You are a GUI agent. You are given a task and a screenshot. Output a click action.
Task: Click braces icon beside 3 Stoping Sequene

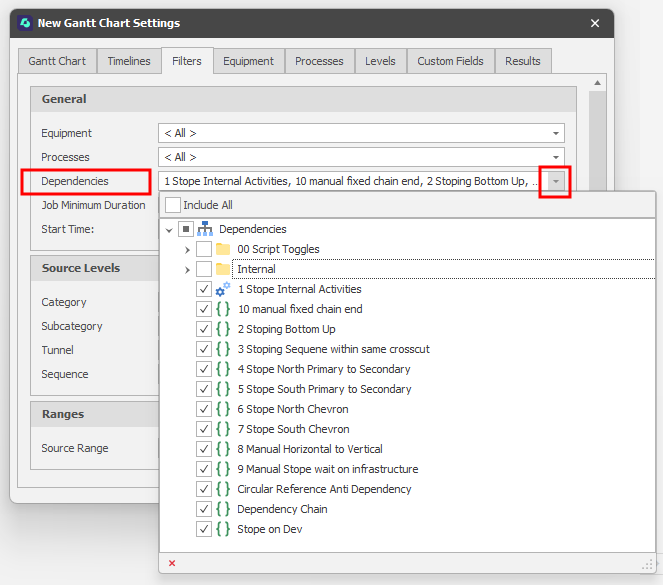[223, 350]
